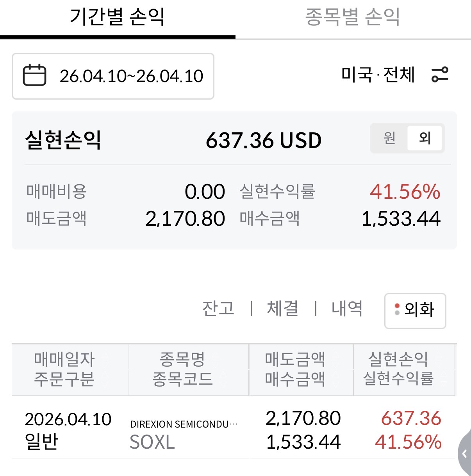Sort by 매매일자 column header

pos(64,359)
